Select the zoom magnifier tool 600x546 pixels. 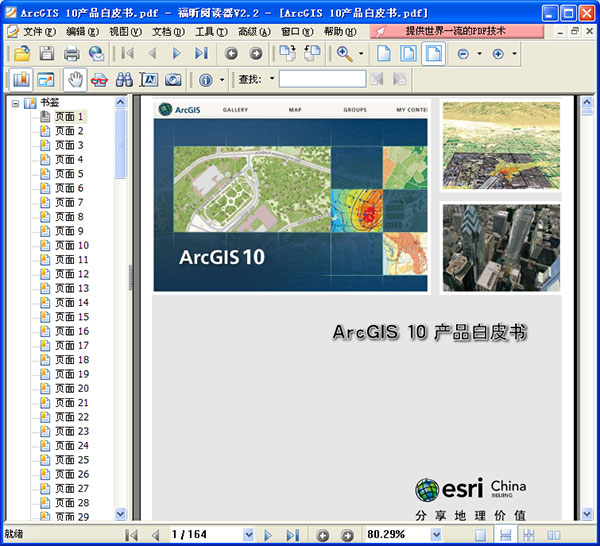(x=344, y=54)
